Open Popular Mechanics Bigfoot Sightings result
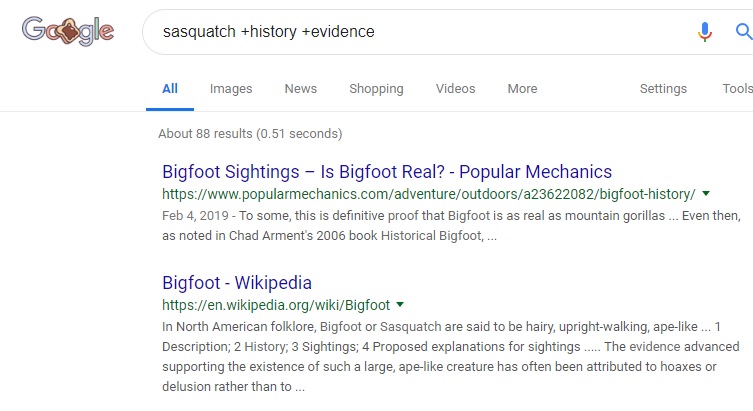The width and height of the screenshot is (753, 411). pos(386,171)
